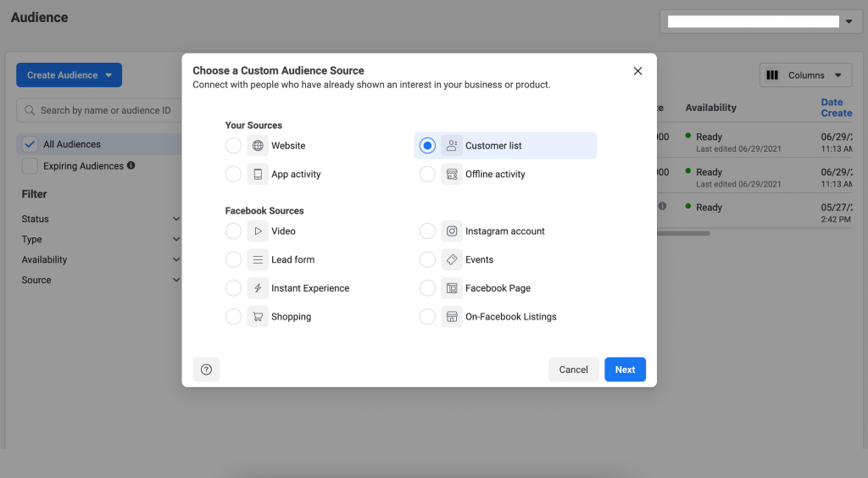868x478 pixels.
Task: Select the On-Facebook Listings radio button
Action: point(427,316)
